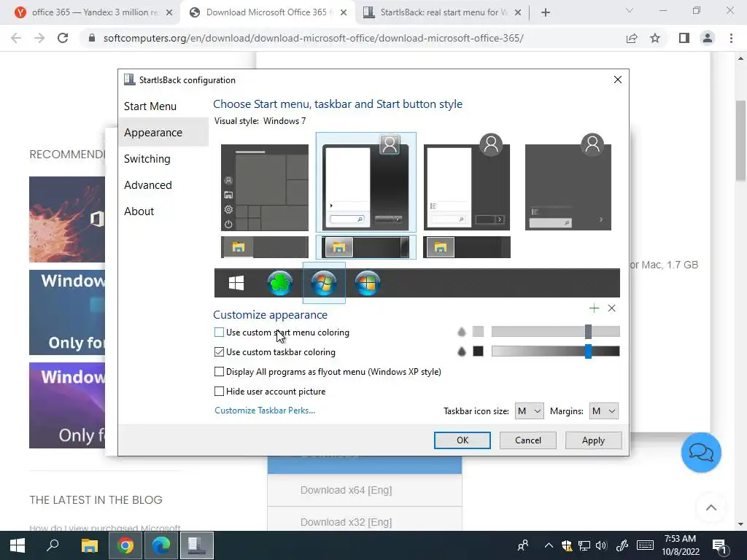Open Chrome tab search chevron
Viewport: 747px width, 560px height.
pyautogui.click(x=630, y=10)
